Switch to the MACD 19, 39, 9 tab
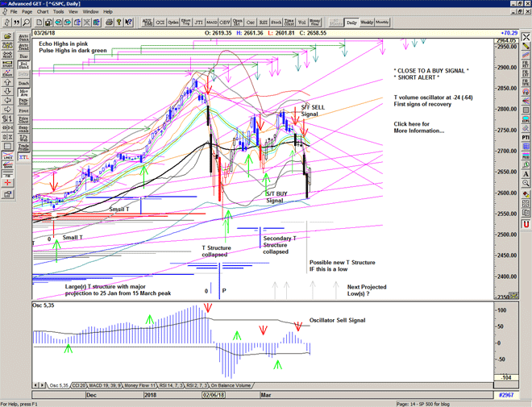 (106, 385)
